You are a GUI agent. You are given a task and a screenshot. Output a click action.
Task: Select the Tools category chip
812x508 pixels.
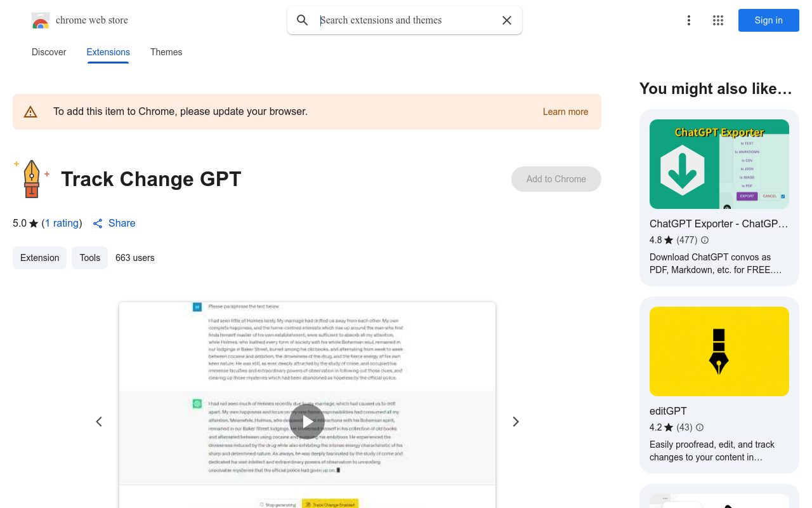tap(90, 258)
